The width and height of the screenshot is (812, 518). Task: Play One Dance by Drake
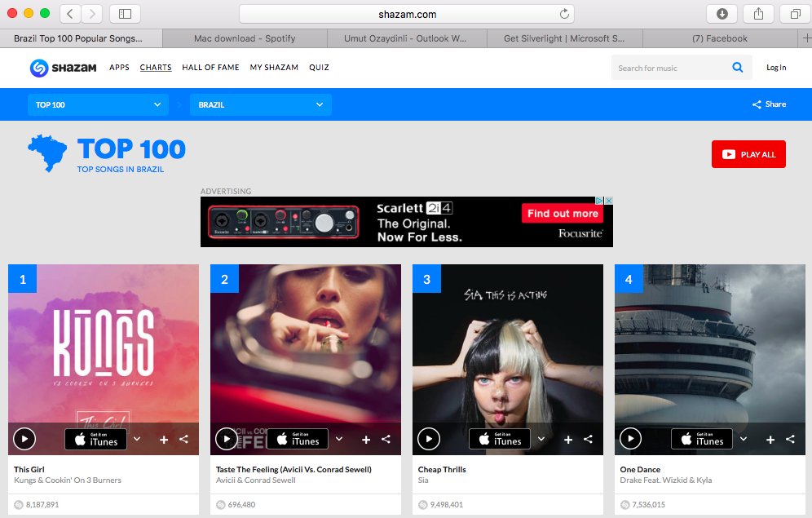pyautogui.click(x=631, y=439)
